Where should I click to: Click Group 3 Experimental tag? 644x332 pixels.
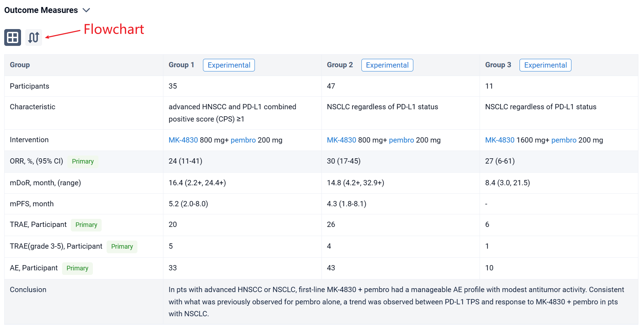tap(545, 65)
